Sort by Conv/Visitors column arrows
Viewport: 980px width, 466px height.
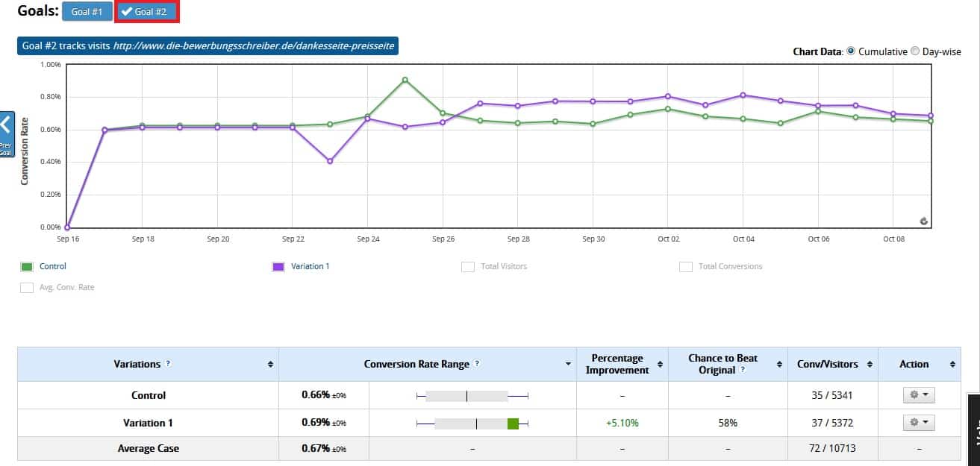point(870,365)
